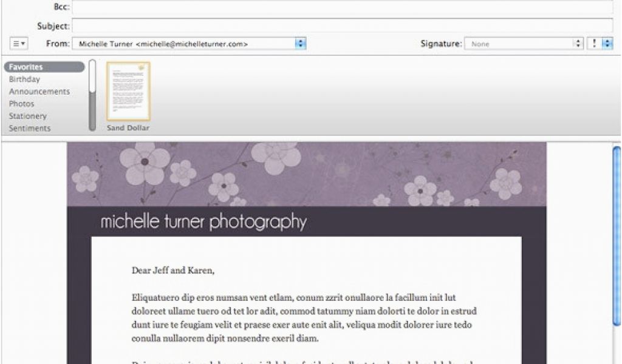Click the stationery category list scrollbar
Viewport: 622px width, 364px height.
point(92,95)
